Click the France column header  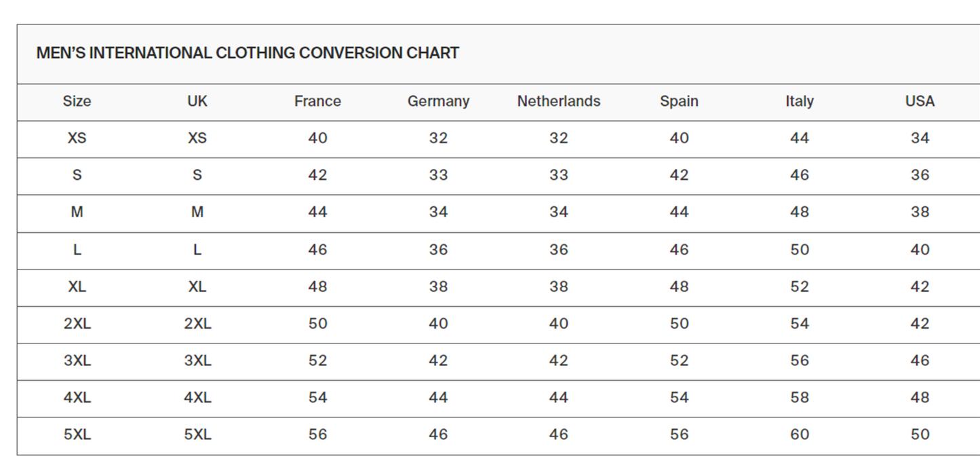pos(317,101)
